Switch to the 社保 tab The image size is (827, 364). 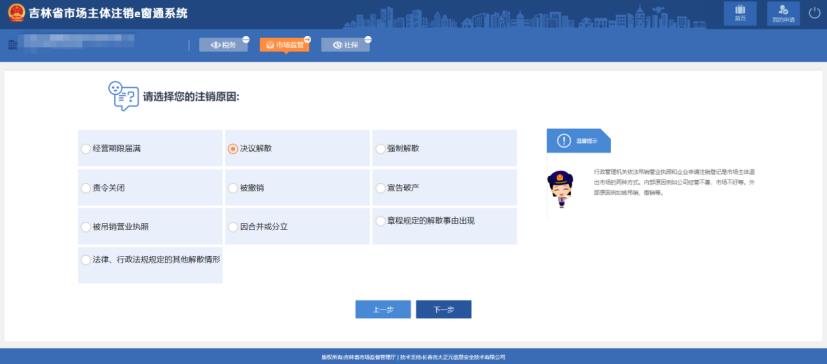point(345,45)
